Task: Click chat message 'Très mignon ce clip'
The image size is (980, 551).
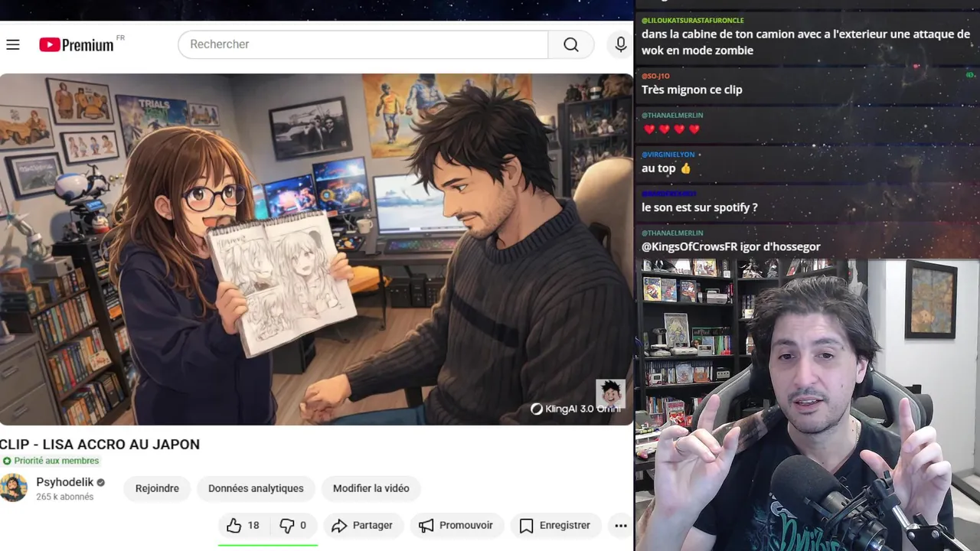Action: [692, 90]
